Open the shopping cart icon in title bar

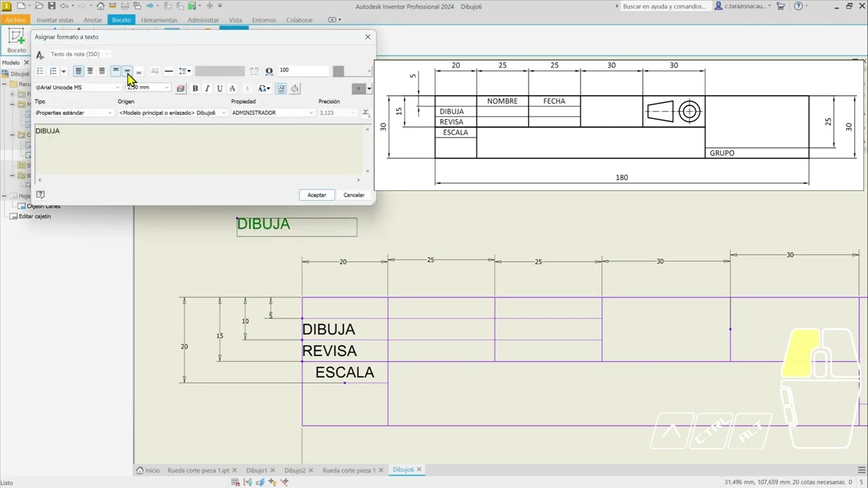[781, 6]
